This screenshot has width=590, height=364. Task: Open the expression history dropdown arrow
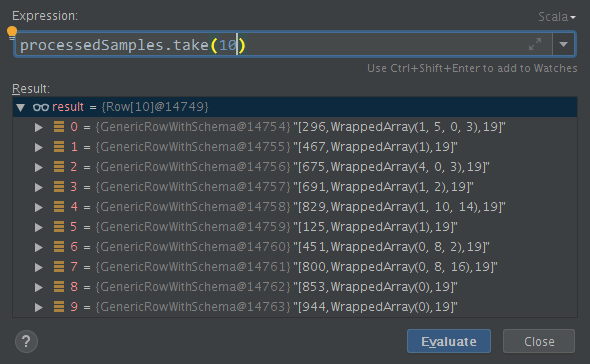pos(563,44)
